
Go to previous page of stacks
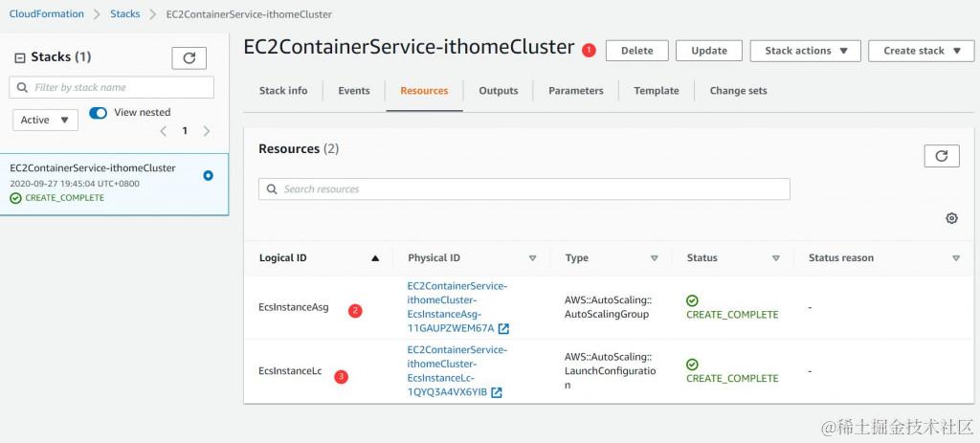coord(163,130)
